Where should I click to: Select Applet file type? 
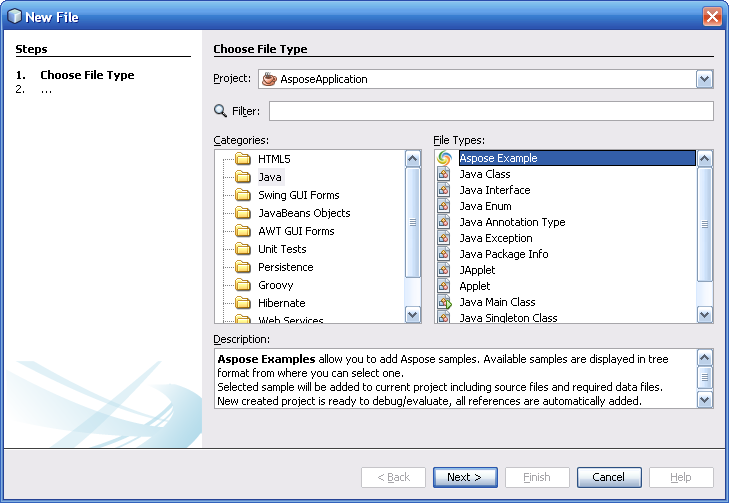tap(475, 286)
